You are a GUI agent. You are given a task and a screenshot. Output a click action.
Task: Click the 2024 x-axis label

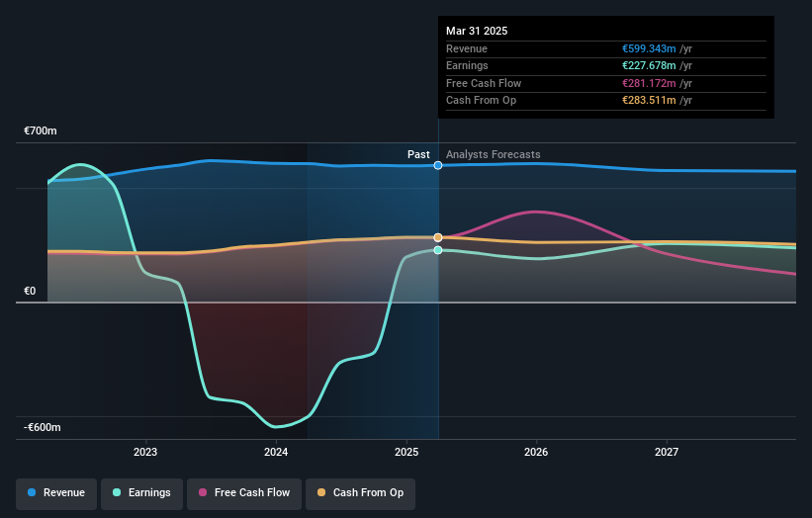[x=276, y=453]
